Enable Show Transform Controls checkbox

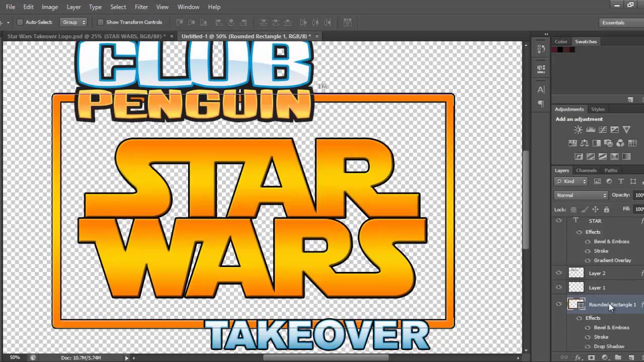coord(100,22)
